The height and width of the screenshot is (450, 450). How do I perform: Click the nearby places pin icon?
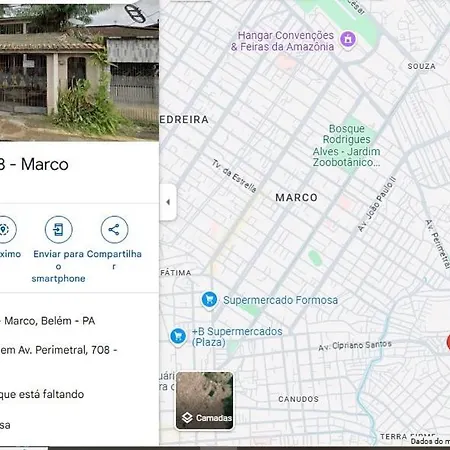(4, 230)
